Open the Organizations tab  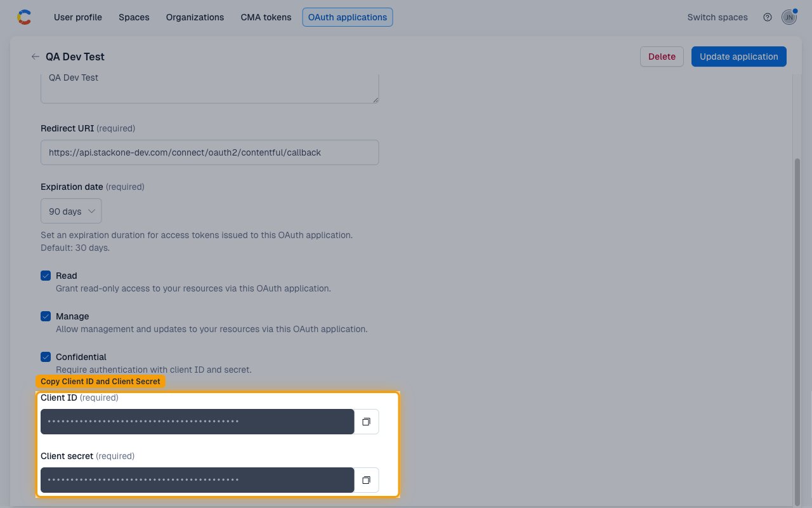point(195,17)
